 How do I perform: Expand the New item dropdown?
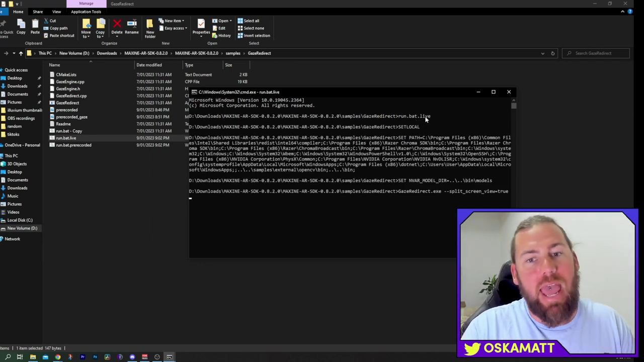172,21
